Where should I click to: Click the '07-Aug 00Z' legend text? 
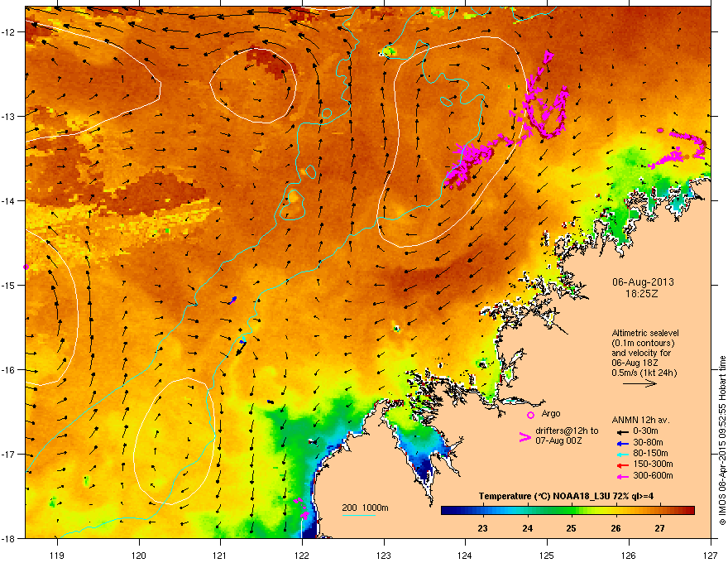coord(558,440)
